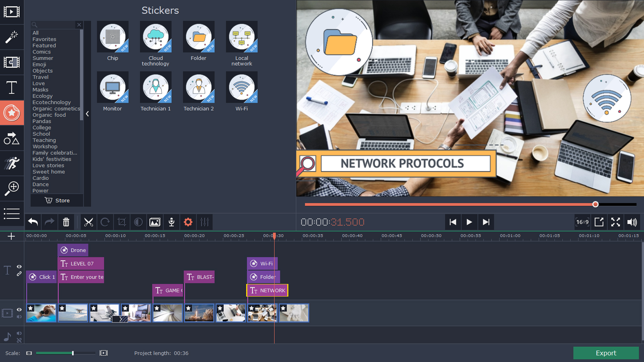Screen dimensions: 644x362
Task: Open the Filters panel with the magic wand icon
Action: point(12,37)
